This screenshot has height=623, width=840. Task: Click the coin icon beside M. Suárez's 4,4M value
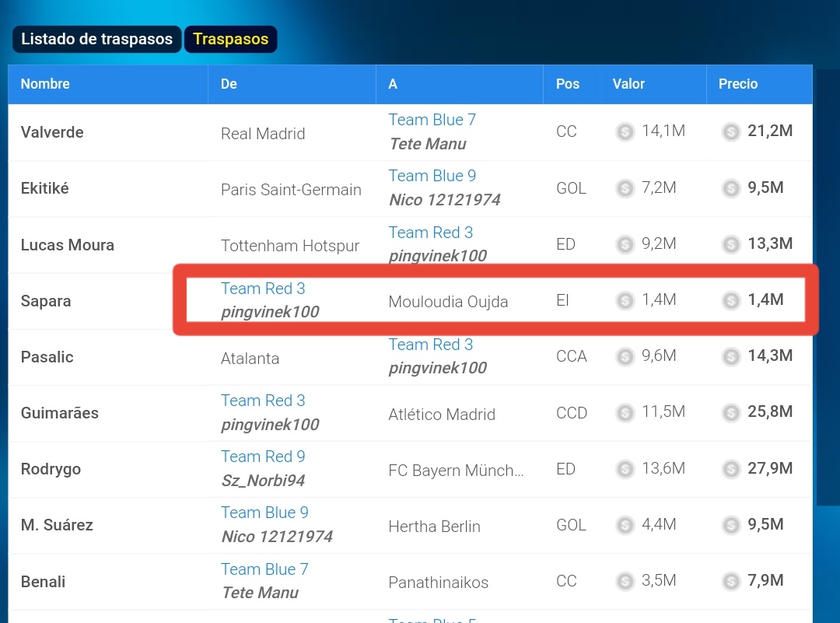pos(625,525)
